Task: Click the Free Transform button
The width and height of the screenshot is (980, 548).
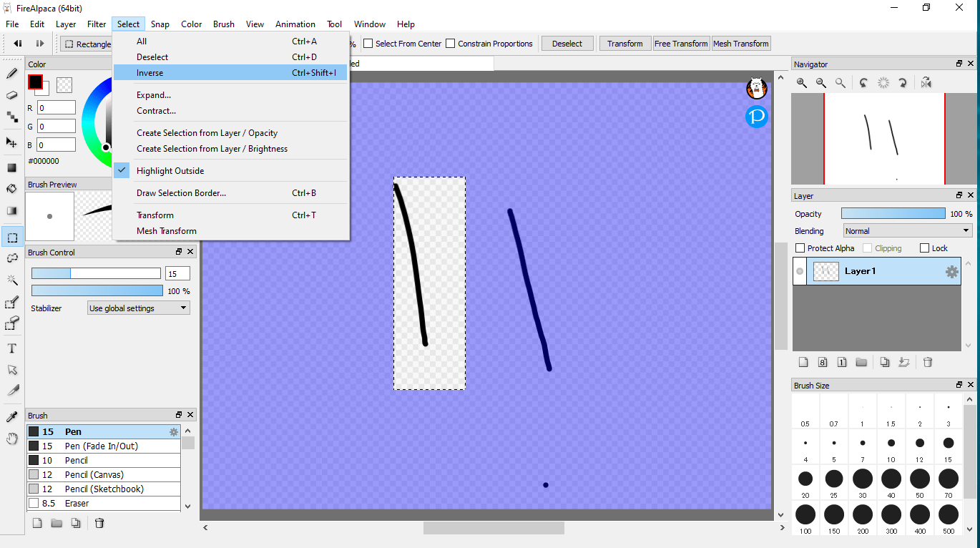Action: pos(680,43)
